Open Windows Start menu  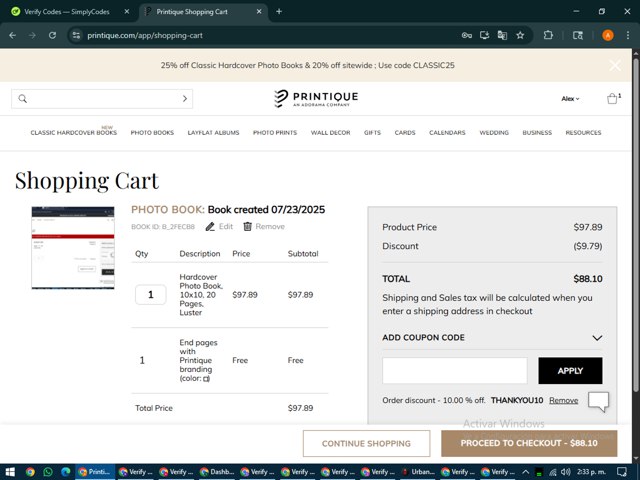click(x=10, y=472)
